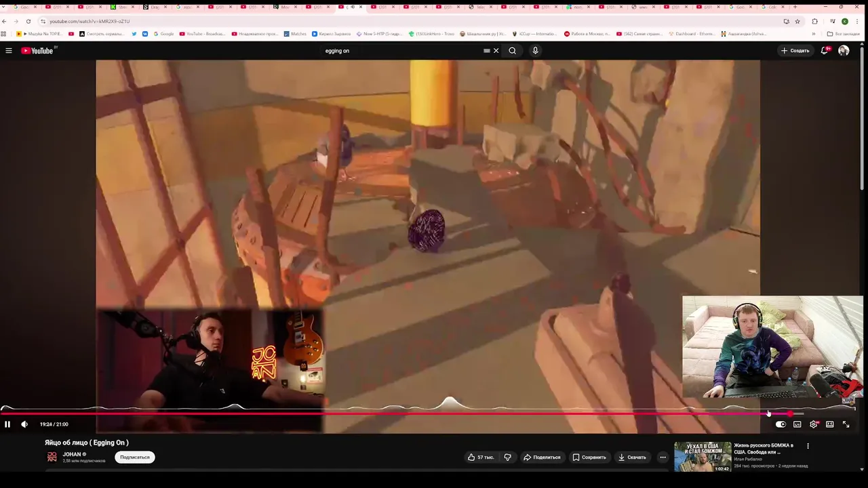This screenshot has width=868, height=488.
Task: Open YouTube notifications bell
Action: 825,51
